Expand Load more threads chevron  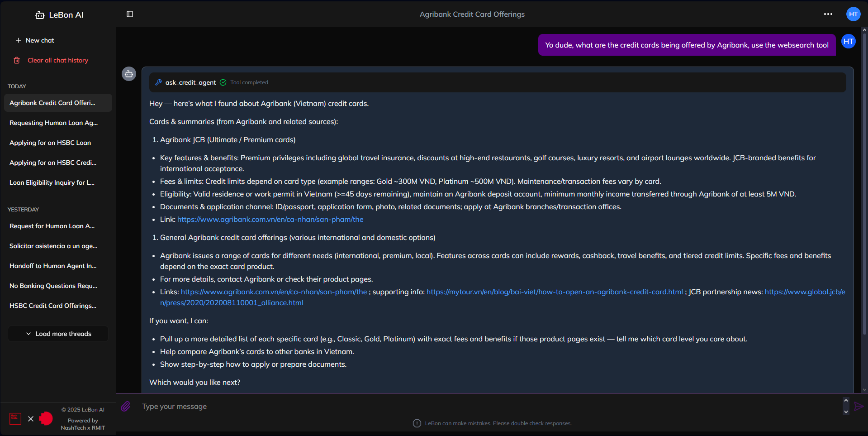pyautogui.click(x=28, y=334)
